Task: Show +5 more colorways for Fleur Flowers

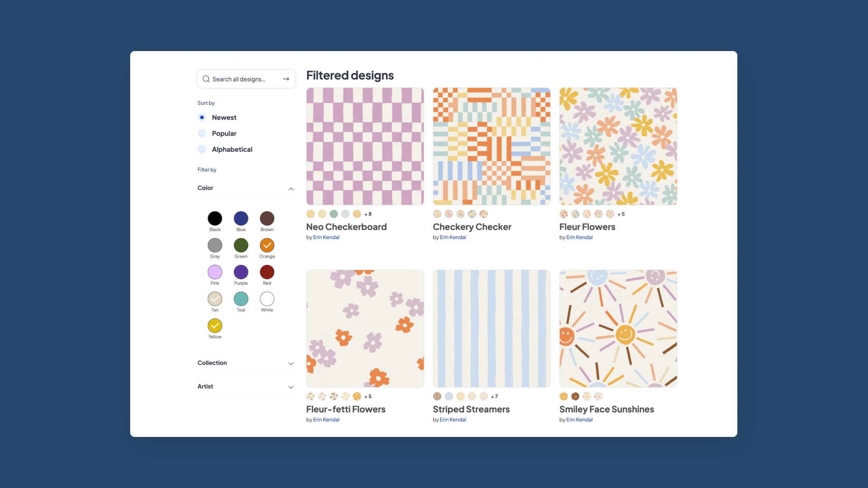Action: click(x=621, y=214)
